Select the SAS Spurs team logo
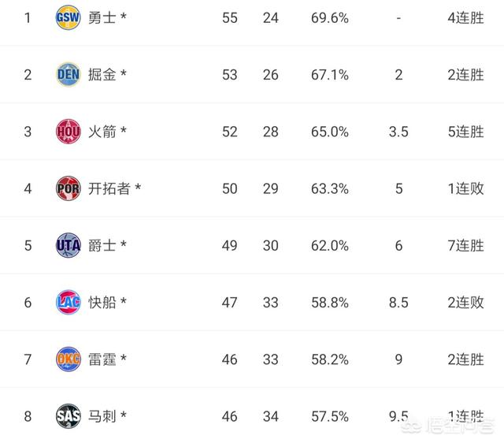The width and height of the screenshot is (504, 443). pyautogui.click(x=69, y=416)
